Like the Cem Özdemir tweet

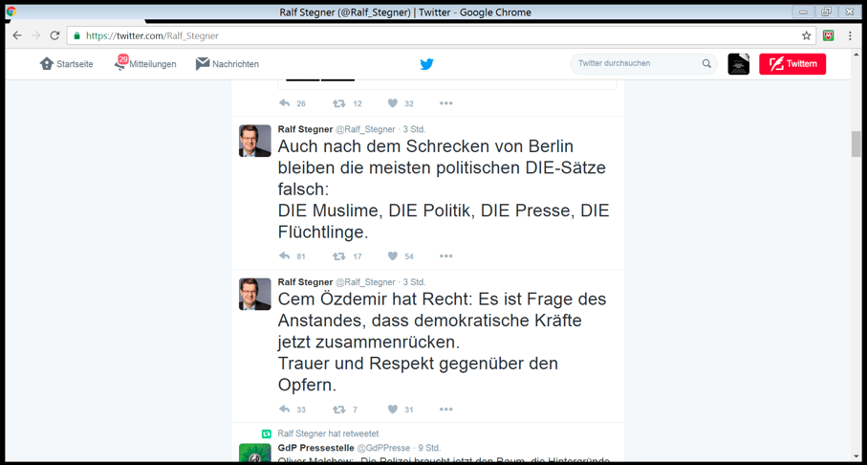click(392, 410)
